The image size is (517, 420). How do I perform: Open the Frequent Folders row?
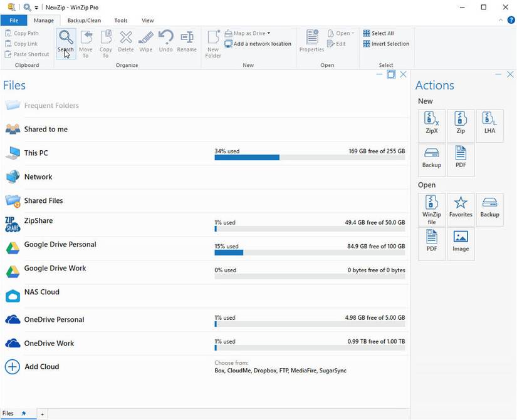coord(204,106)
